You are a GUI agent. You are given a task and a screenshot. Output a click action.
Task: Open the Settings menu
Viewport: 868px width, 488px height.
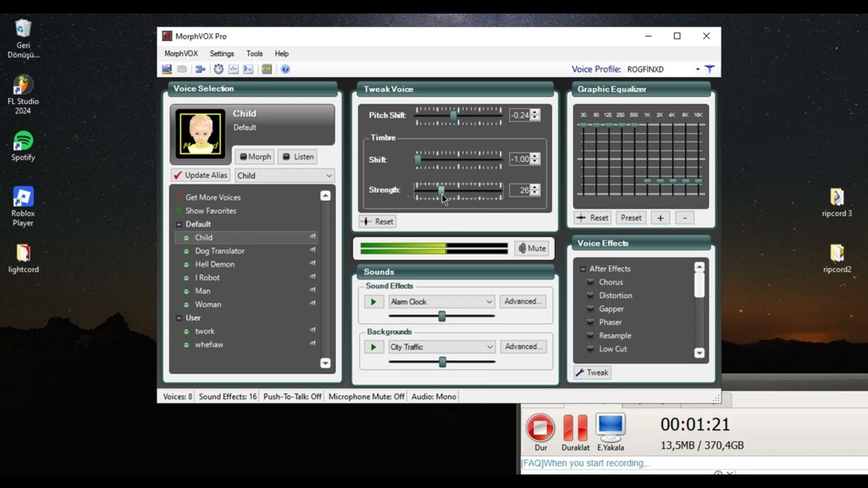pos(222,54)
